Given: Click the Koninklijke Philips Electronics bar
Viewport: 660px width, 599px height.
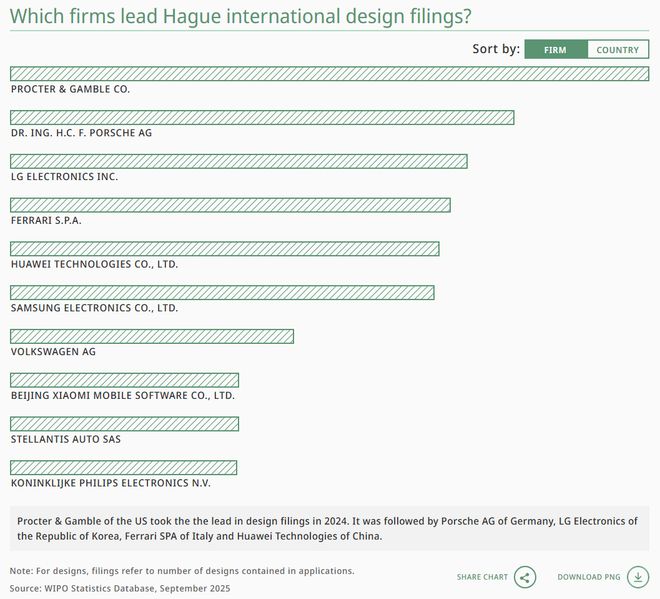Looking at the screenshot, I should (x=124, y=468).
